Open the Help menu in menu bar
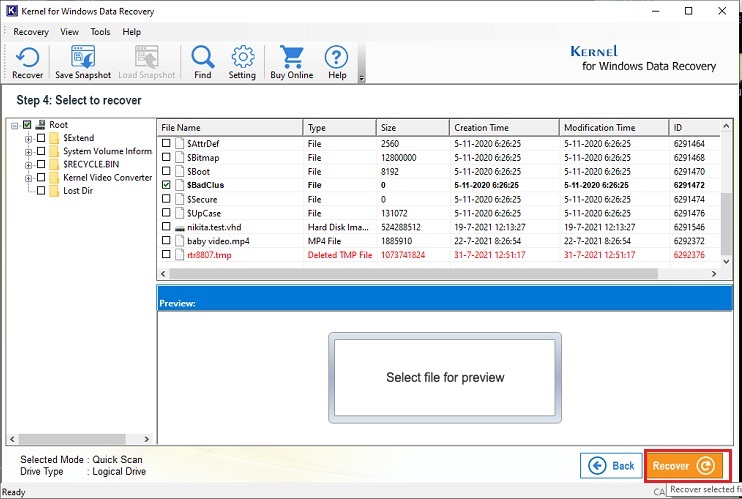Screen dimensions: 742x499 [132, 32]
